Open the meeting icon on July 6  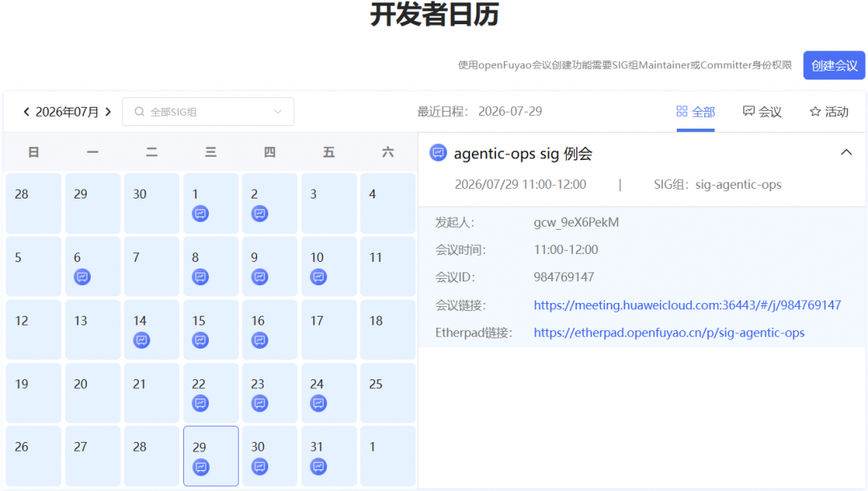(x=83, y=276)
